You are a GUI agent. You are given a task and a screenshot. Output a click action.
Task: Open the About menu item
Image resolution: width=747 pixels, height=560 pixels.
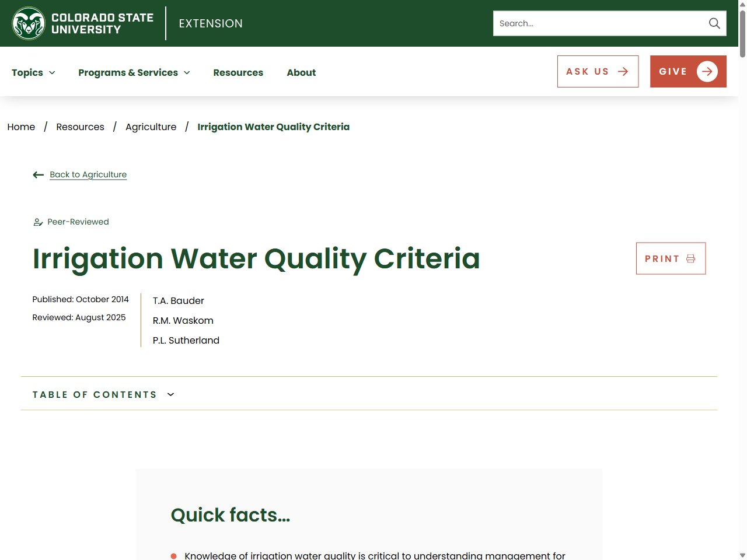pos(301,72)
